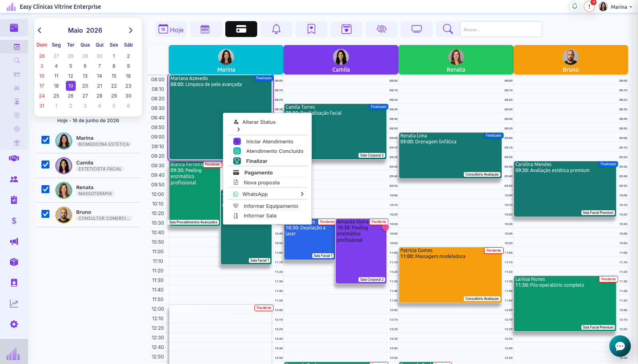
Task: Uncheck the Marina professional checkbox
Action: click(x=45, y=140)
